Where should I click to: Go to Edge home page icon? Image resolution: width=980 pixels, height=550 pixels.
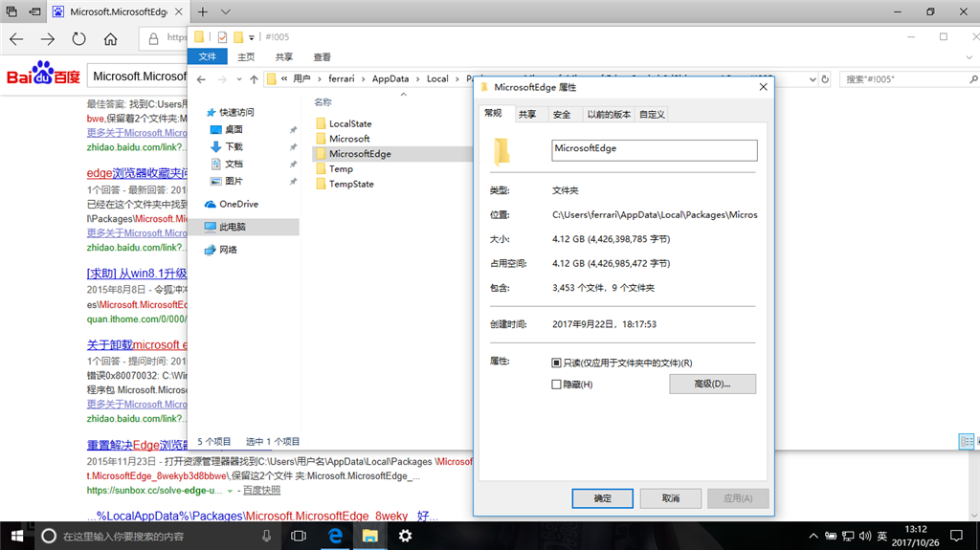[x=111, y=39]
